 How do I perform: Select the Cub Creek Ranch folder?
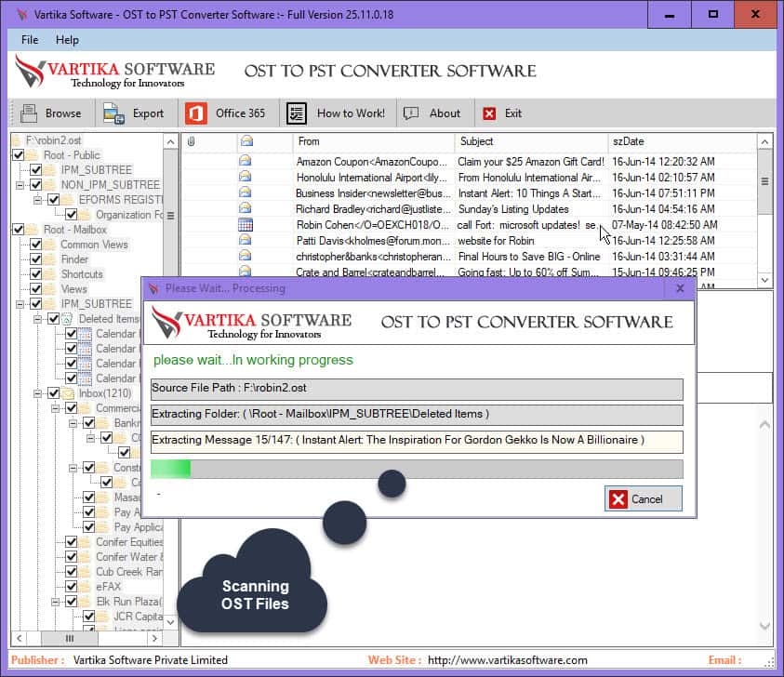pyautogui.click(x=129, y=572)
